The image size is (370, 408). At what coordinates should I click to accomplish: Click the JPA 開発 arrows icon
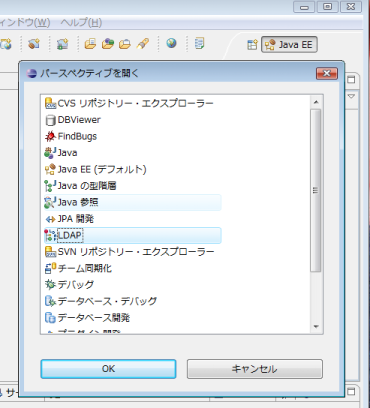(50, 219)
